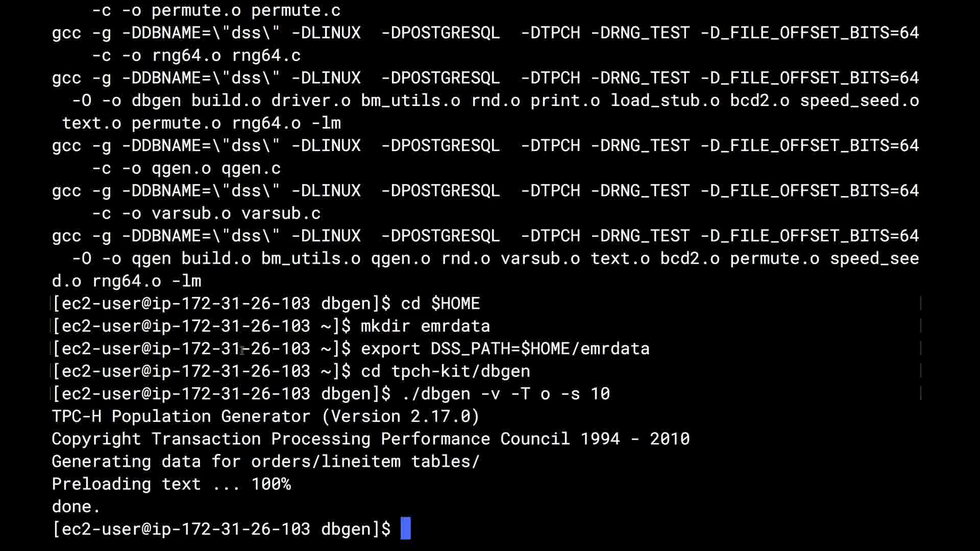The width and height of the screenshot is (980, 551).
Task: Click the Copyright Transaction Processing Performance Council line
Action: pyautogui.click(x=371, y=439)
